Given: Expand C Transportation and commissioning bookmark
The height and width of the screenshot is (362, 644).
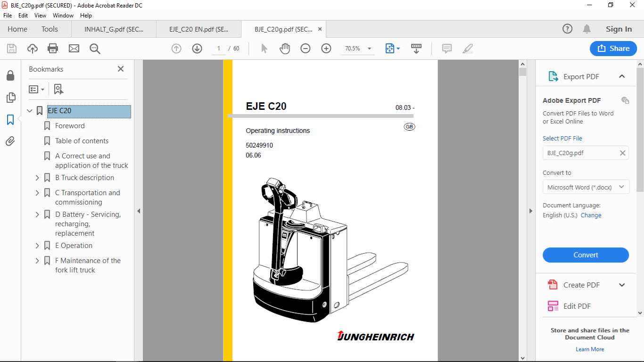Looking at the screenshot, I should click(x=37, y=193).
